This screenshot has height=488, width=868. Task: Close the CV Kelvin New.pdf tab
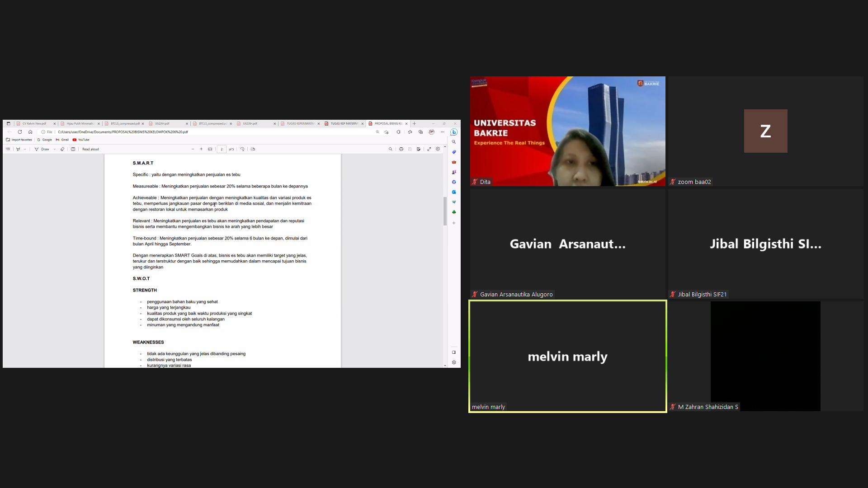(x=55, y=123)
